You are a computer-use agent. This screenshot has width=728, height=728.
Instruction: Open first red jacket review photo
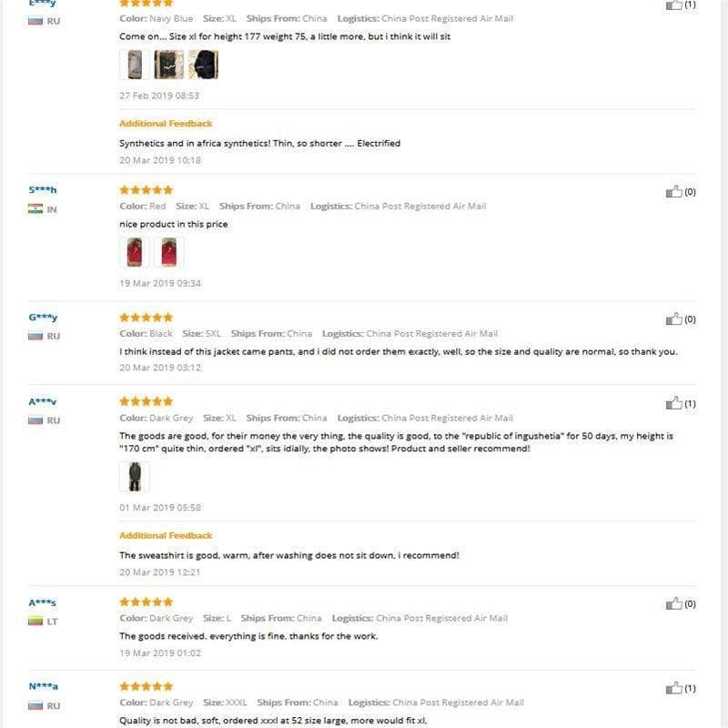click(x=135, y=252)
